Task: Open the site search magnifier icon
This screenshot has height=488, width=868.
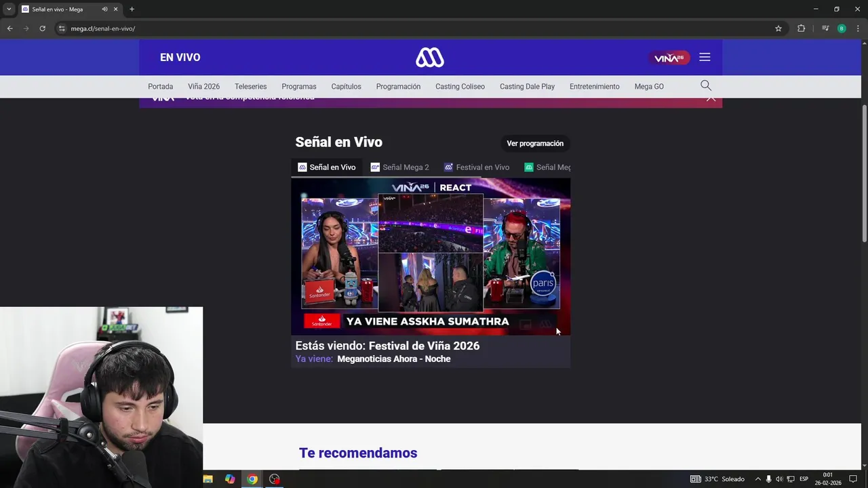Action: pos(706,85)
